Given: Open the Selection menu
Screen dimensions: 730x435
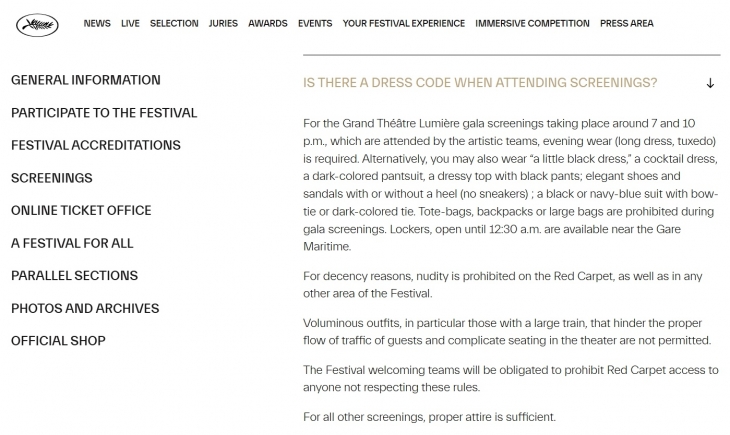Looking at the screenshot, I should click(174, 24).
